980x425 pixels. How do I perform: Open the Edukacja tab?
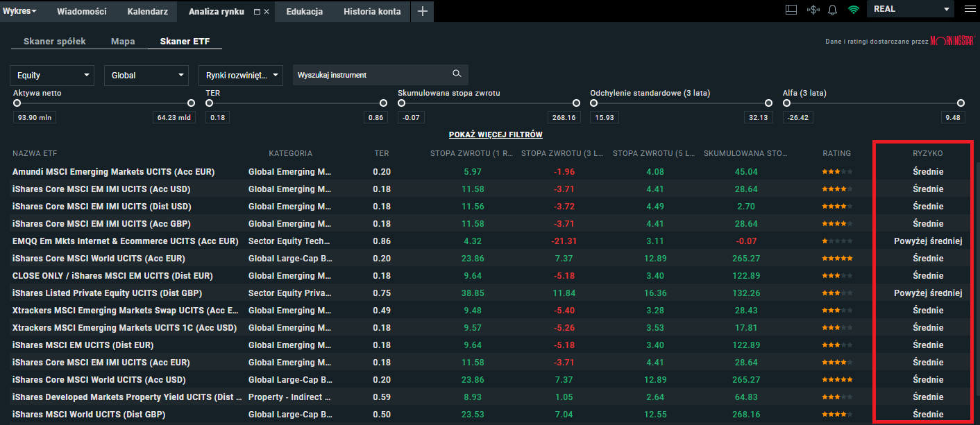pos(304,11)
